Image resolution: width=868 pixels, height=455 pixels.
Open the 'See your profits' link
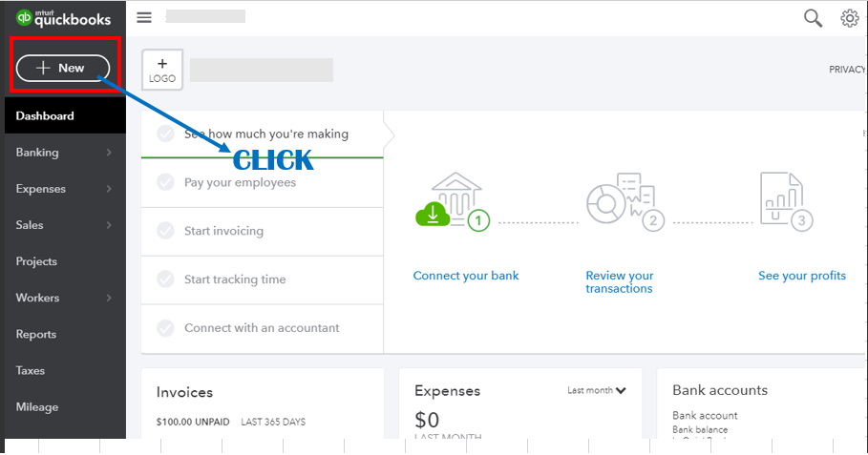point(801,276)
